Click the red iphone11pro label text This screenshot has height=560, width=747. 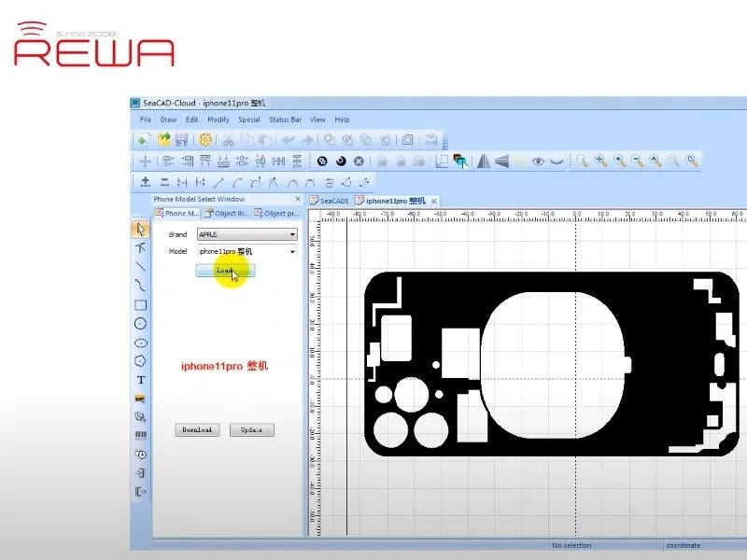224,366
